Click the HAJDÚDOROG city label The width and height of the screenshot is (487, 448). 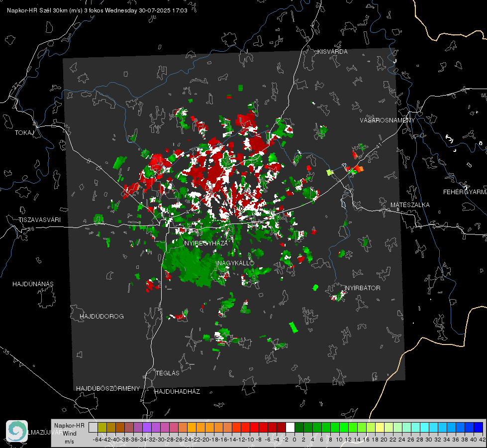[x=101, y=317]
